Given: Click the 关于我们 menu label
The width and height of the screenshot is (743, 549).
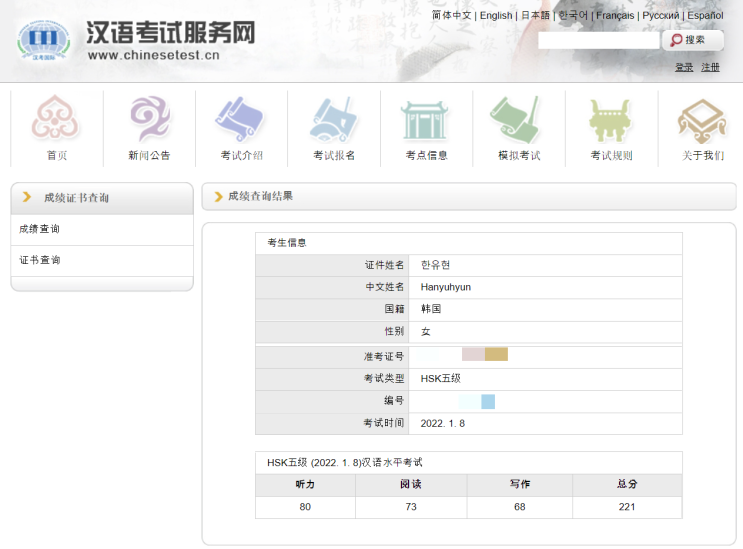Looking at the screenshot, I should click(703, 155).
